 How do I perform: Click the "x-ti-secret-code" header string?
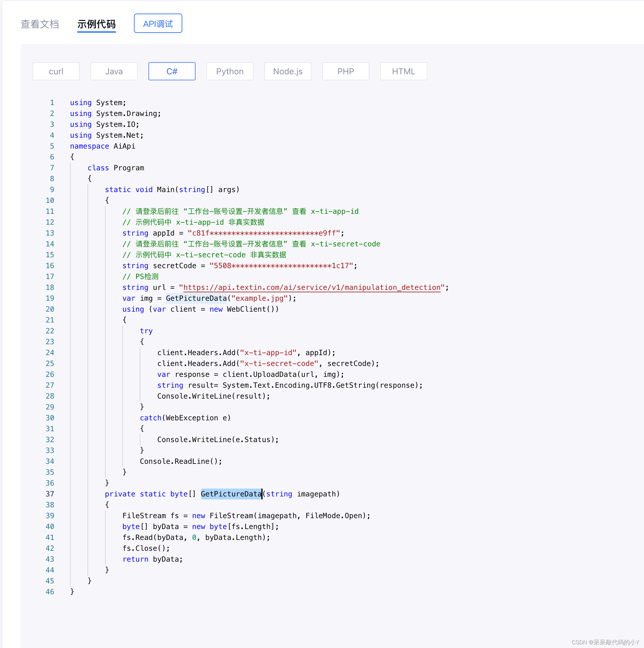279,364
